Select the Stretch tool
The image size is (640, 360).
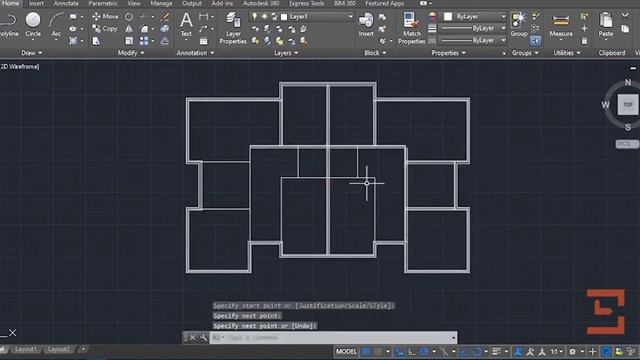click(x=96, y=41)
